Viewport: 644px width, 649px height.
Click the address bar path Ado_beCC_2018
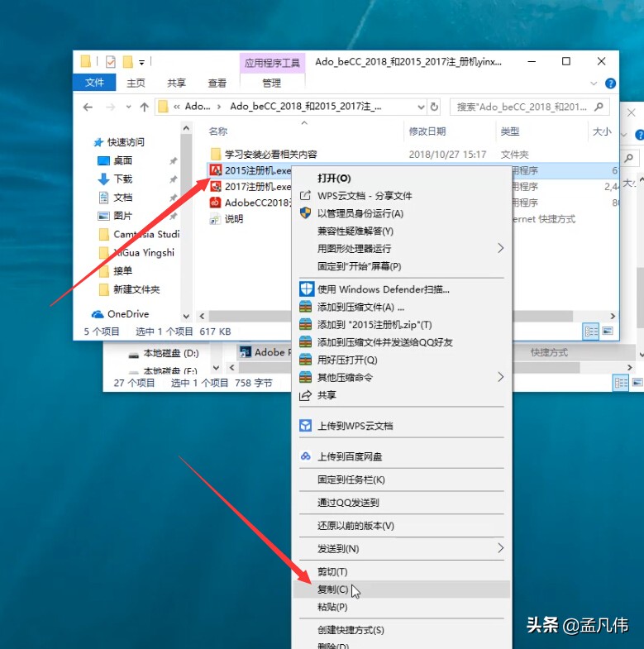(305, 107)
